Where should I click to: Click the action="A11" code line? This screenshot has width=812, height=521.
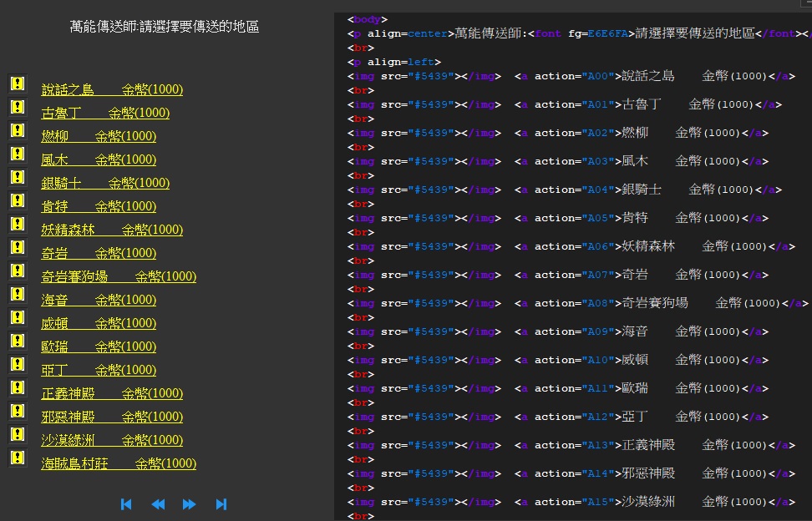click(558, 388)
